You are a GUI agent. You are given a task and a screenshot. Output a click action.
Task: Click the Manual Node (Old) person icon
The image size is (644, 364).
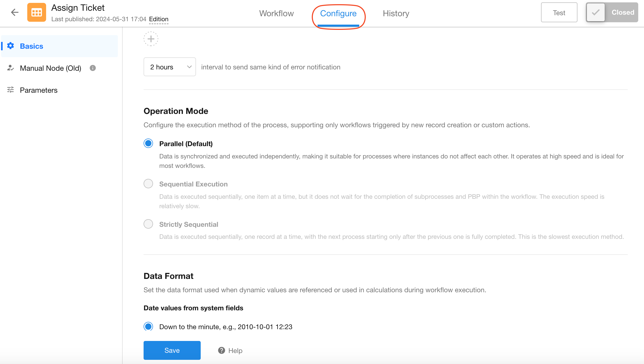(x=10, y=68)
